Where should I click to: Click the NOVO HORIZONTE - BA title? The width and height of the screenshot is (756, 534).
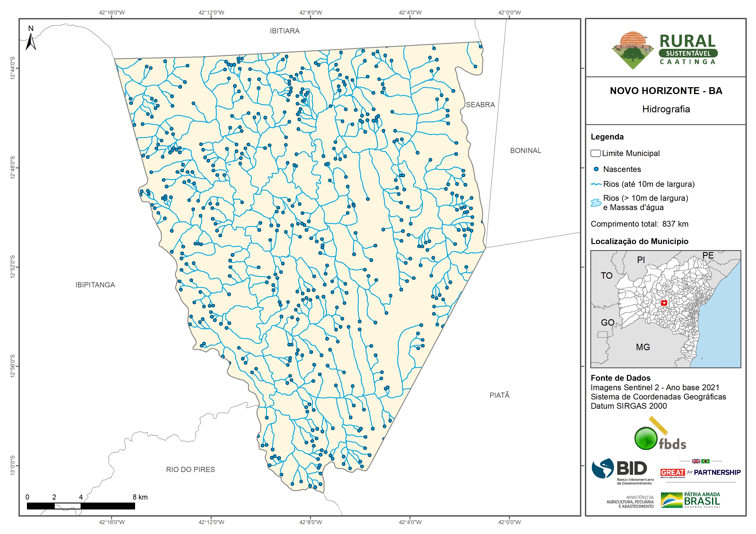(666, 91)
